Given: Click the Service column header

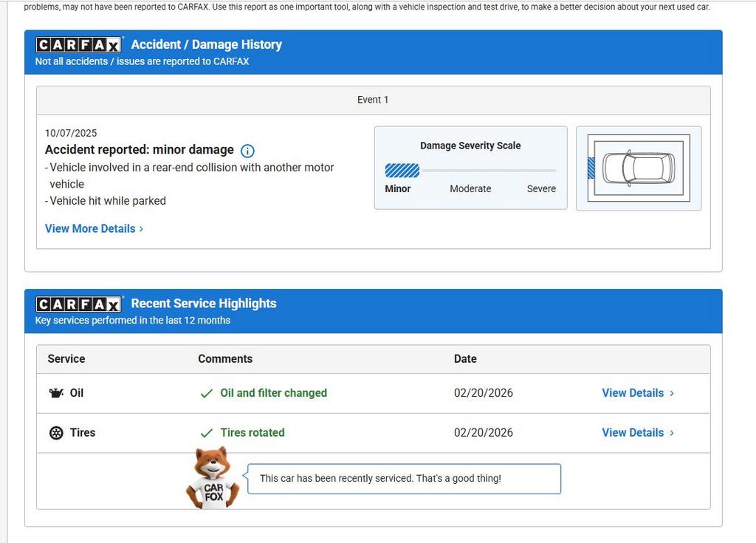Looking at the screenshot, I should (x=66, y=358).
